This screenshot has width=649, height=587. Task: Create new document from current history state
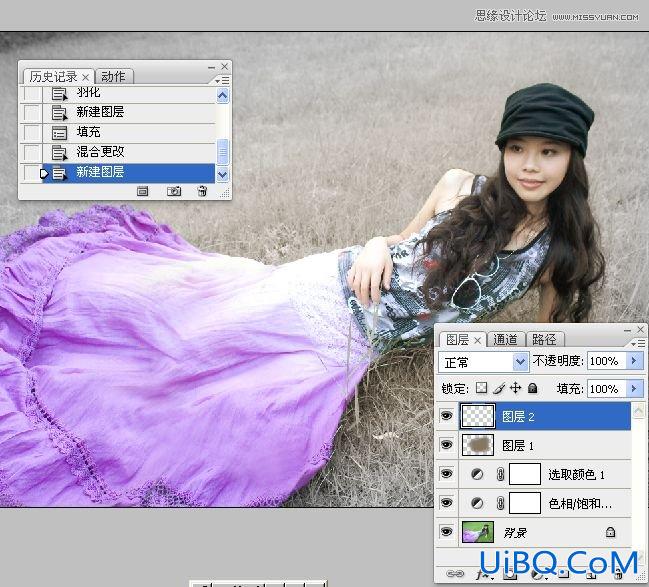(142, 191)
